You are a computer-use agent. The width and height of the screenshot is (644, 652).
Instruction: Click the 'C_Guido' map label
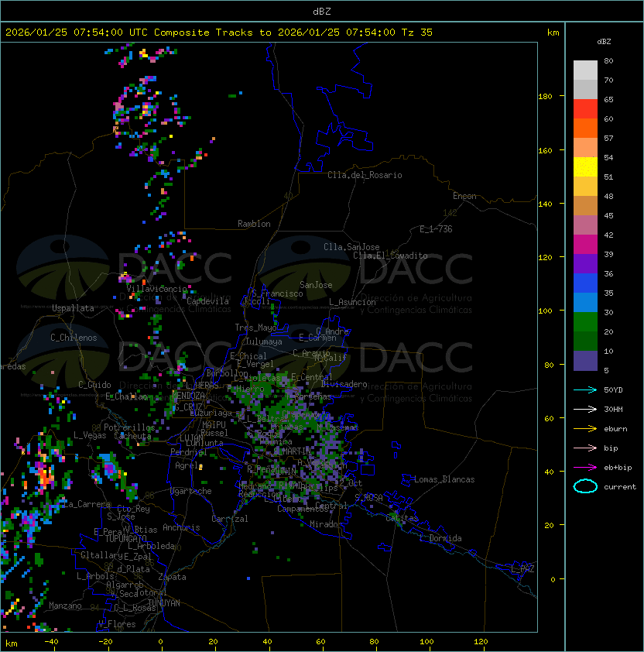[x=94, y=385]
